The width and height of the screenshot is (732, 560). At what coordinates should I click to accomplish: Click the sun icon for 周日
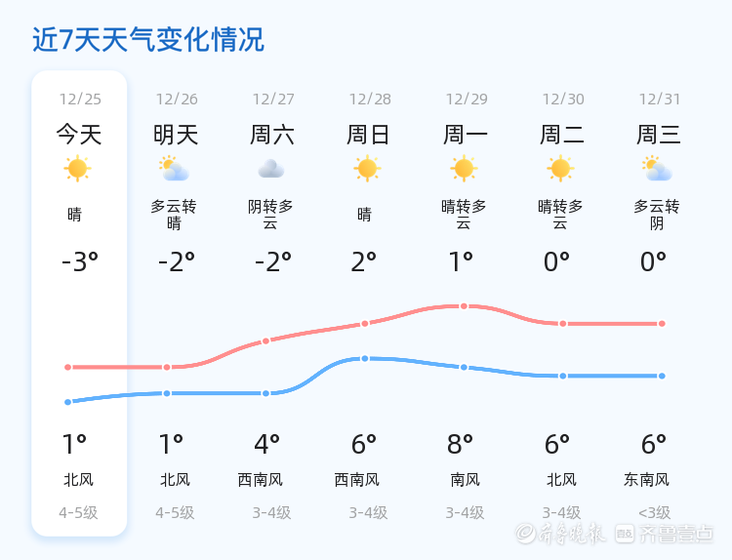click(367, 169)
